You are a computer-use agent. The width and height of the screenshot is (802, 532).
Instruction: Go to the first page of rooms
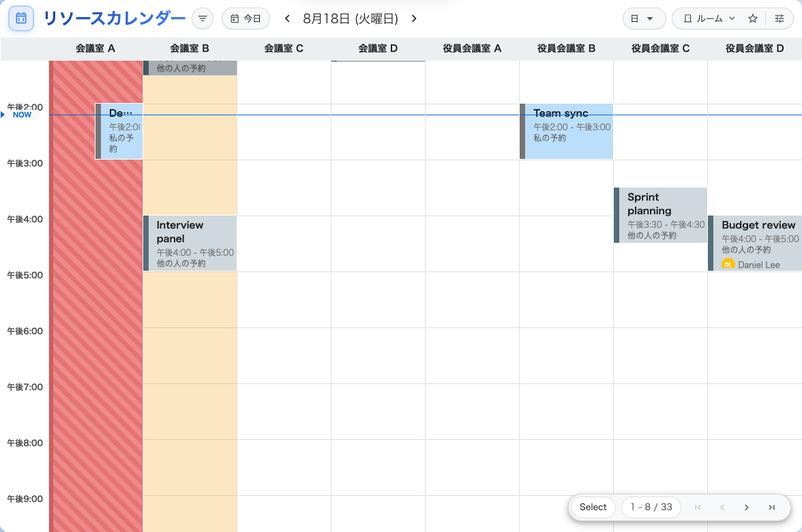click(698, 507)
